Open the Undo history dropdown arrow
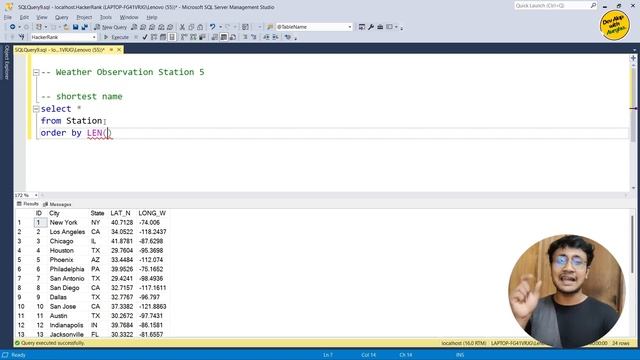The height and width of the screenshot is (360, 640). [x=220, y=27]
